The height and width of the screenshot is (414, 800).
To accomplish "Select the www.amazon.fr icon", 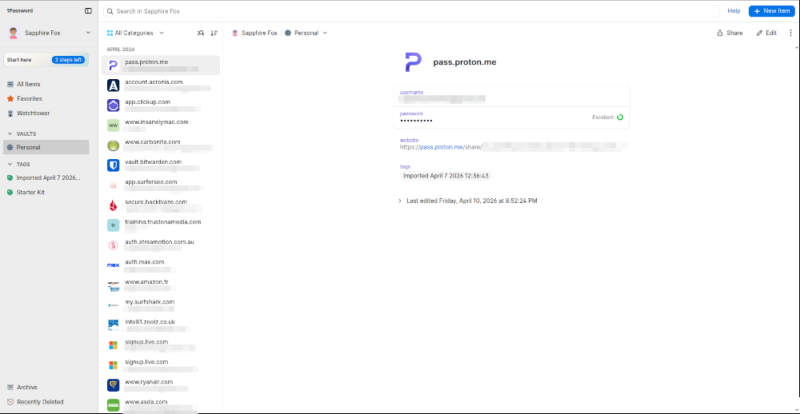I will 113,285.
